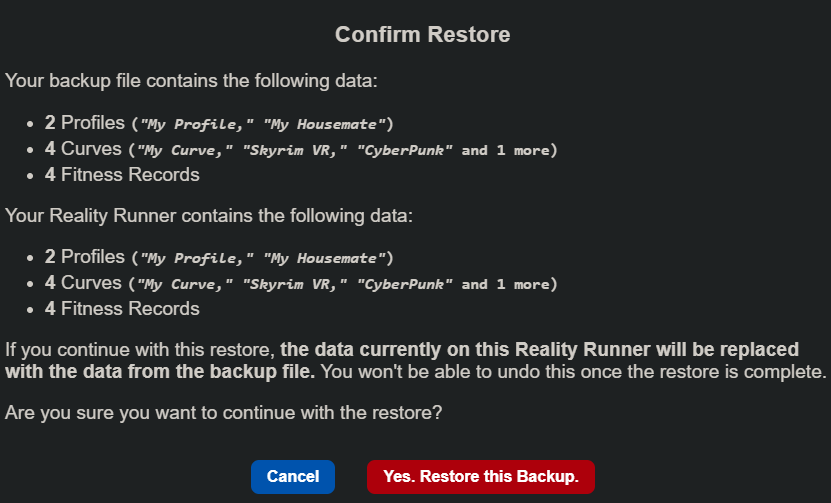Click the blue Cancel button

pos(293,476)
